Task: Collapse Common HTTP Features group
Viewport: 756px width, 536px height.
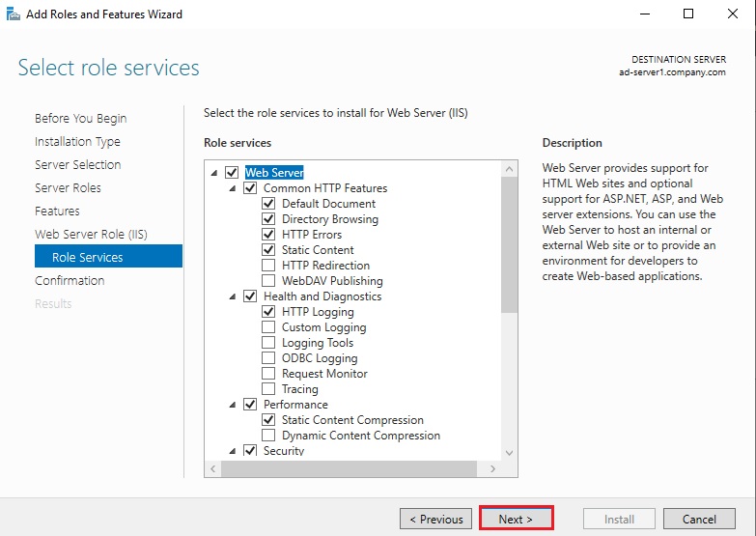Action: point(233,188)
